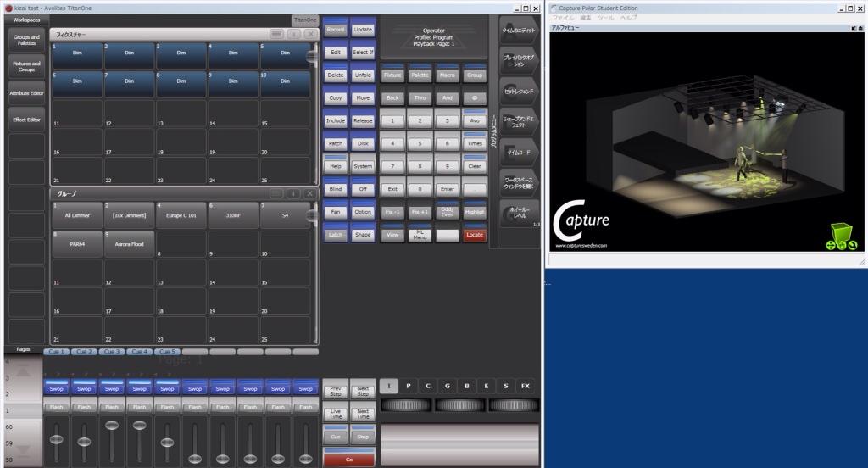Open ファイル menu in Capture
This screenshot has height=468, width=868.
pos(563,18)
